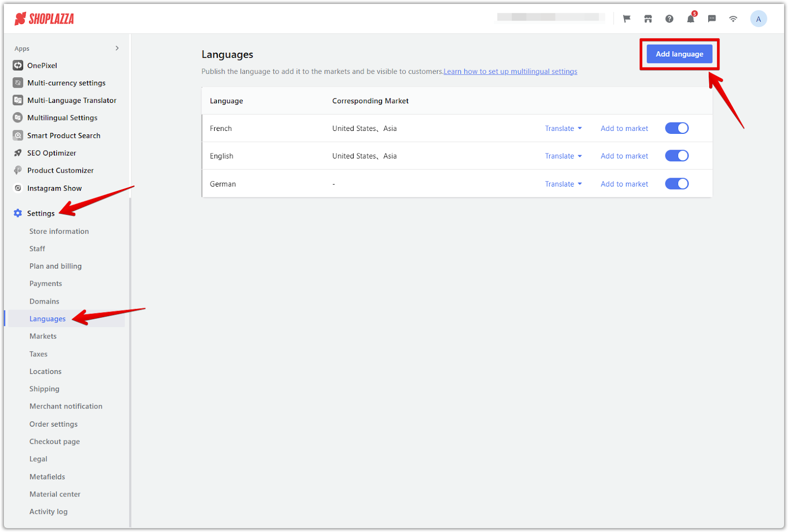
Task: Turn off the English language toggle
Action: pos(677,156)
